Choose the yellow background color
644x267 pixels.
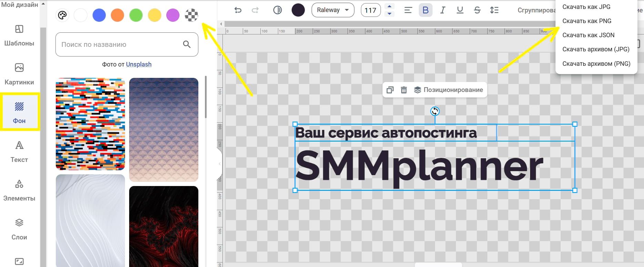click(x=155, y=15)
